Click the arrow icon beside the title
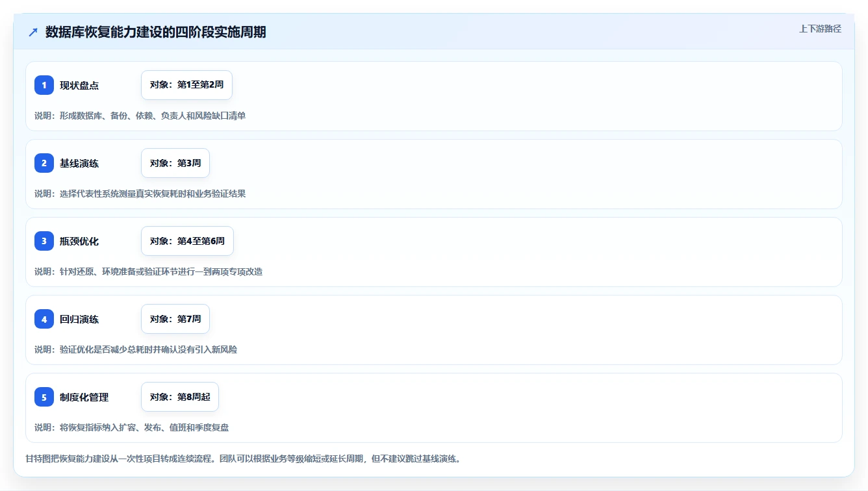Screen dimensions: 868x491 tap(33, 32)
